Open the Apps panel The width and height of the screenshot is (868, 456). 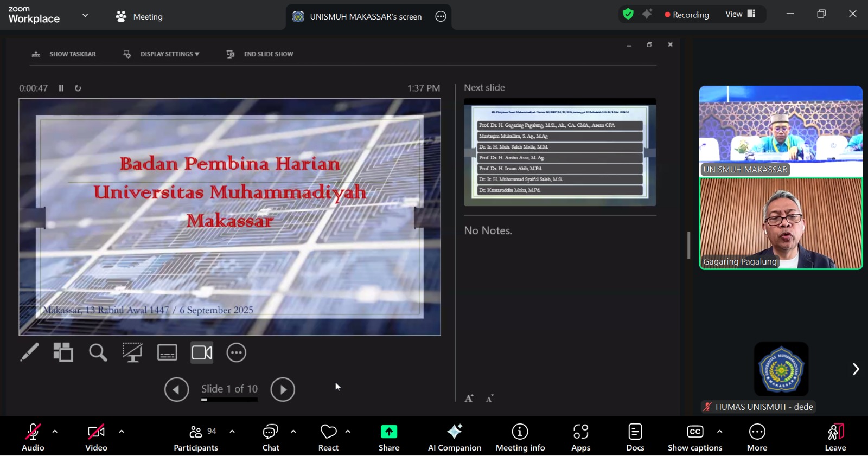pyautogui.click(x=580, y=437)
